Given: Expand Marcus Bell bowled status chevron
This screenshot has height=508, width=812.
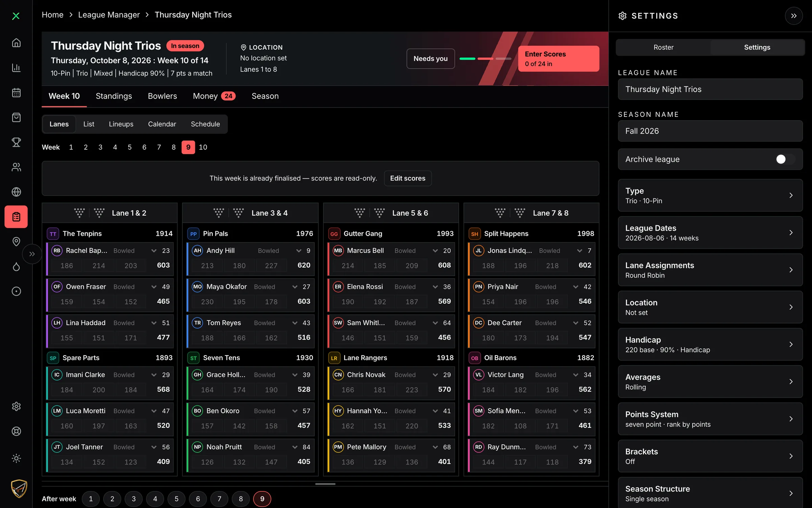Looking at the screenshot, I should click(435, 251).
